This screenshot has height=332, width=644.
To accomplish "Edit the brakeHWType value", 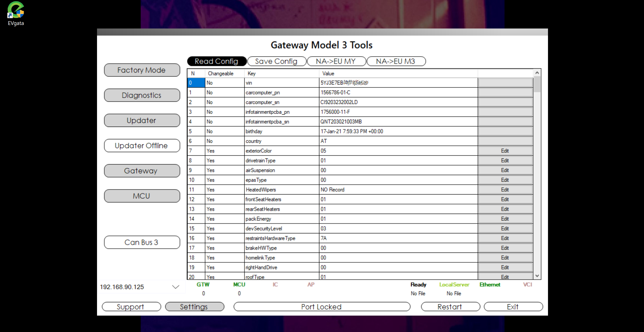I will click(x=505, y=248).
